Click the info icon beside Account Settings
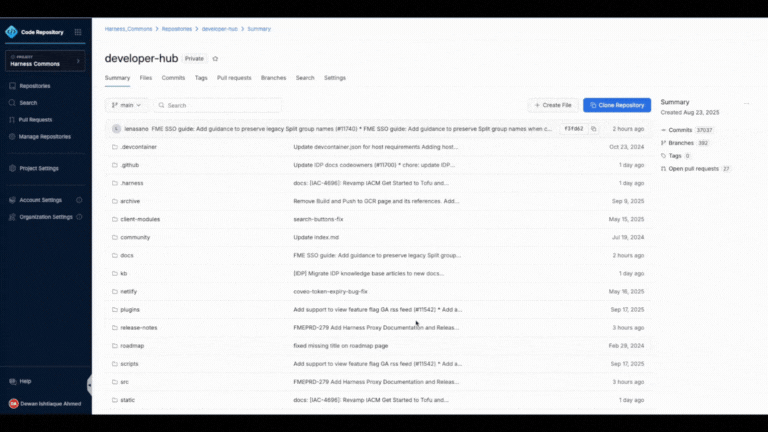 (79, 200)
